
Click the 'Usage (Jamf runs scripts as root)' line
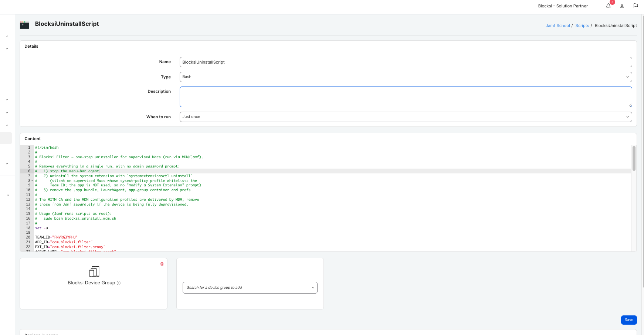[x=73, y=214]
